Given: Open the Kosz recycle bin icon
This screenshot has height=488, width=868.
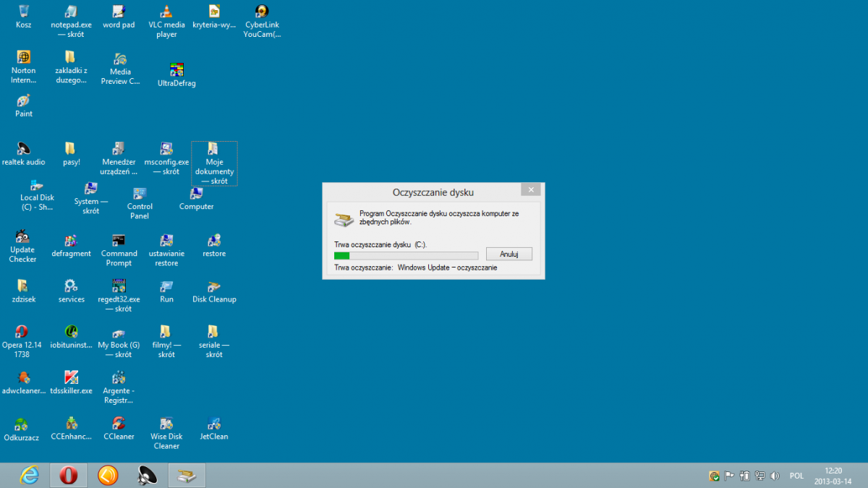Looking at the screenshot, I should pos(23,11).
